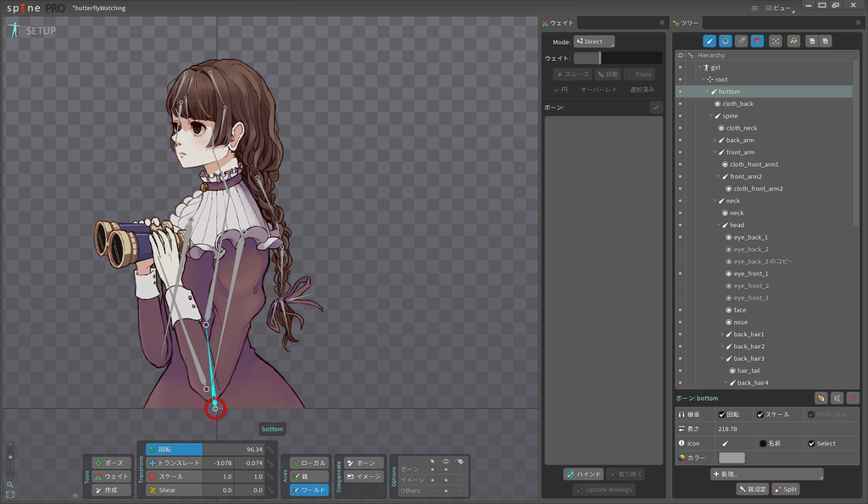
Task: Click the 長さ value field 218.78
Action: (787, 429)
